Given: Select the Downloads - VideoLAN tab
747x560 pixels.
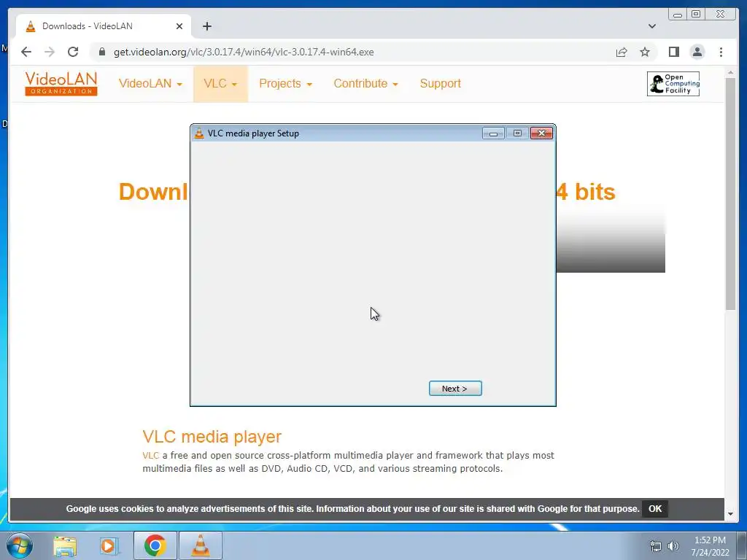Looking at the screenshot, I should [104, 26].
